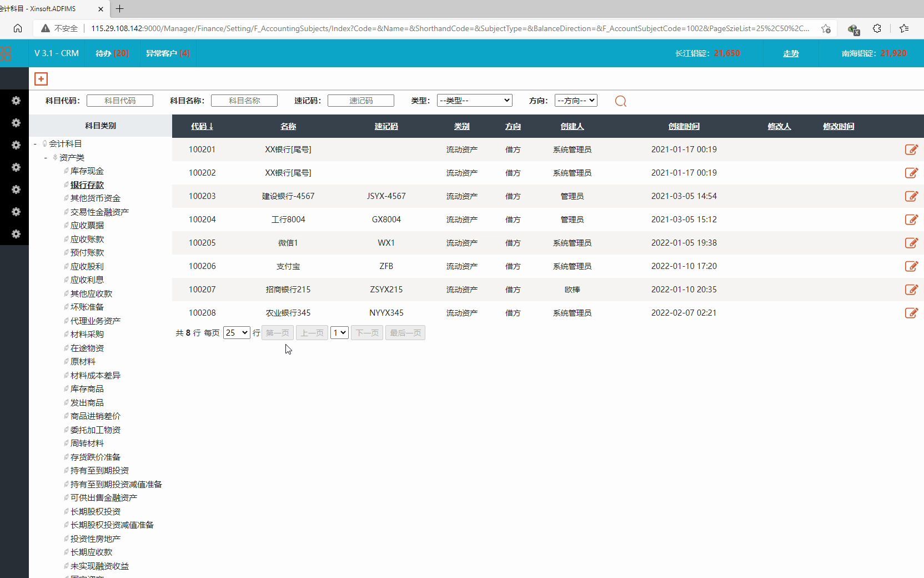
Task: Click edit icon in 招商银行215 row
Action: [911, 290]
